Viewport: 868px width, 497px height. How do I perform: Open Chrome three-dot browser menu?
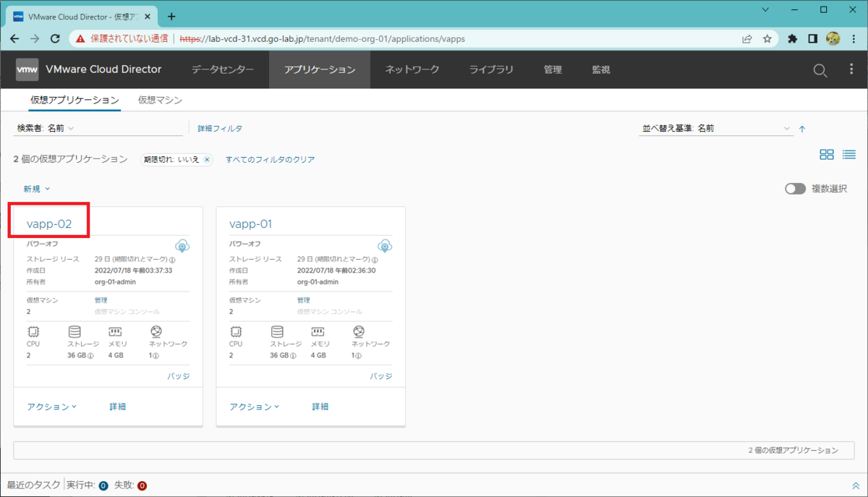pyautogui.click(x=854, y=38)
